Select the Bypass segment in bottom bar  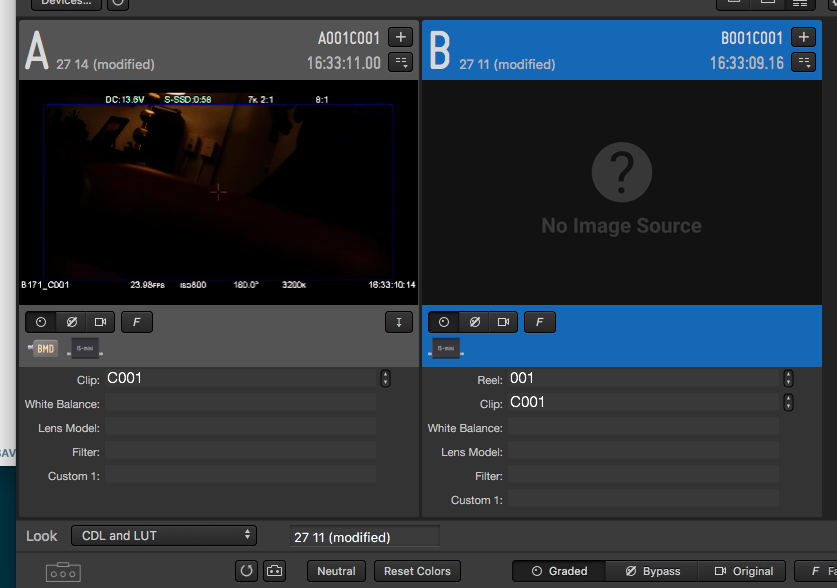tap(652, 571)
